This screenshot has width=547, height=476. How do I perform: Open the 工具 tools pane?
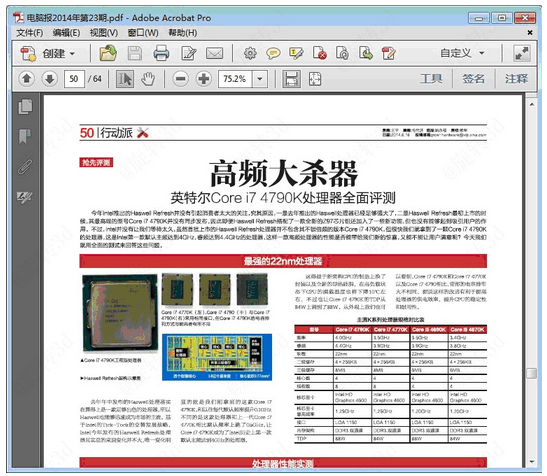[x=431, y=79]
